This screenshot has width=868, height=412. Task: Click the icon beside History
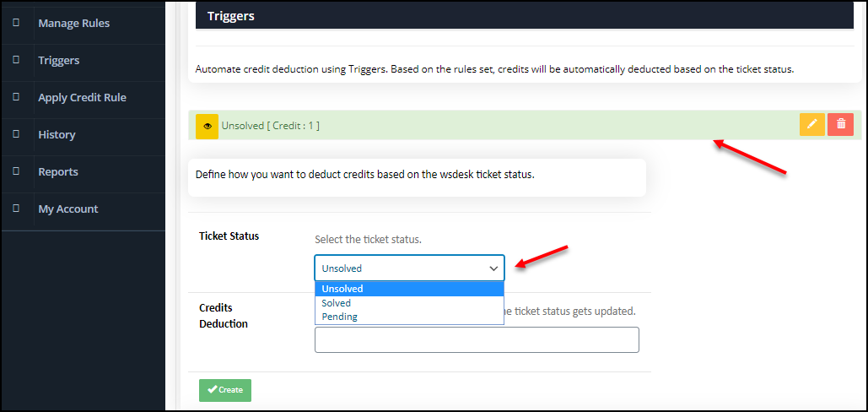16,134
